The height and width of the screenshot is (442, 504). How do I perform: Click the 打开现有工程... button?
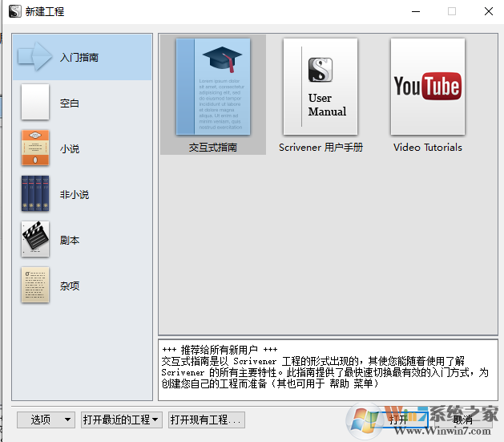coord(205,420)
